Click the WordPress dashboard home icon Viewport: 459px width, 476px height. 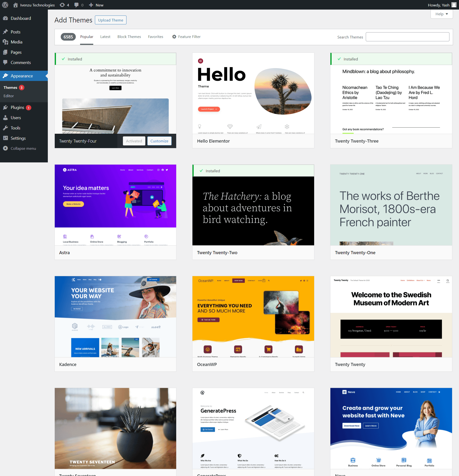point(15,5)
